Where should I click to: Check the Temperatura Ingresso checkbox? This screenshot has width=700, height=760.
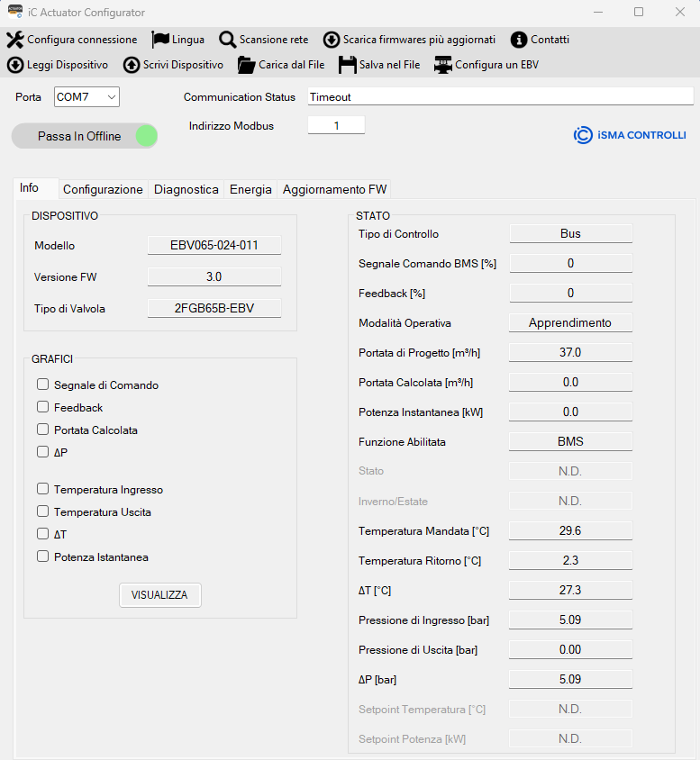(x=42, y=489)
